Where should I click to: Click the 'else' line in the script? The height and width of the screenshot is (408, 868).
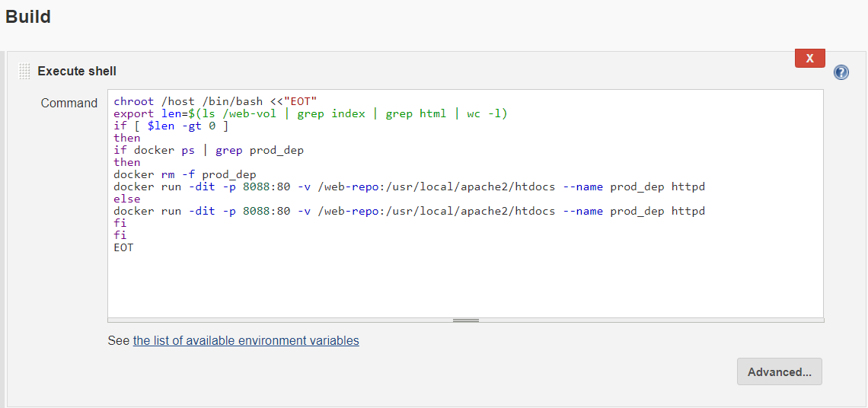(126, 199)
